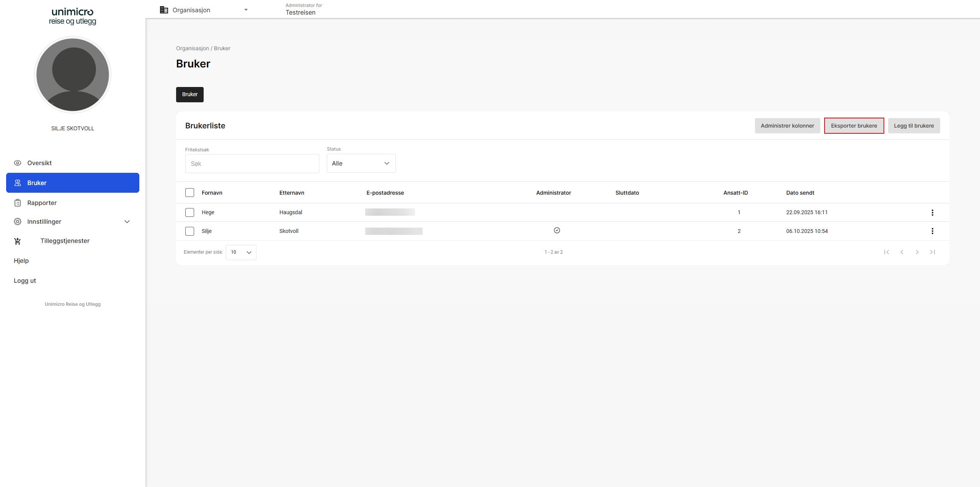The width and height of the screenshot is (980, 487).
Task: Go to the next page arrow
Action: tap(917, 252)
